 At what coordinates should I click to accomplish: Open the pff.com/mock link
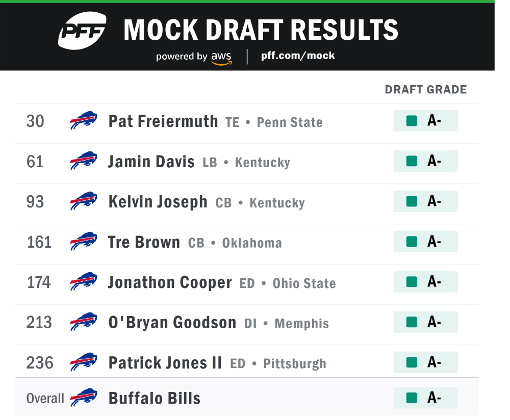pos(298,56)
